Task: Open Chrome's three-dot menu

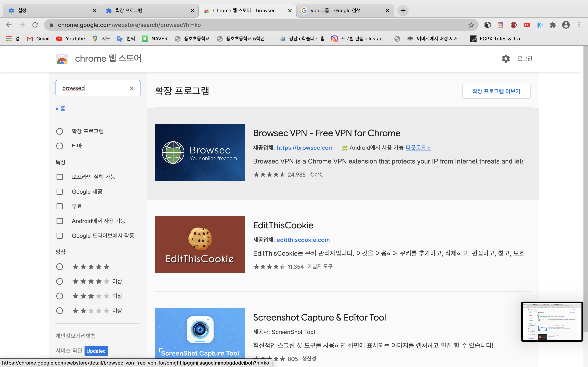Action: pyautogui.click(x=579, y=25)
